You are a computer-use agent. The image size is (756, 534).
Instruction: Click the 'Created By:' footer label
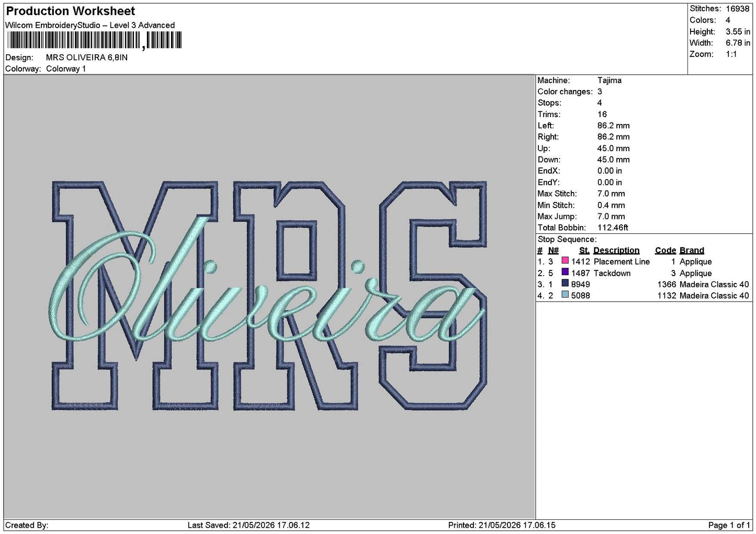click(27, 525)
